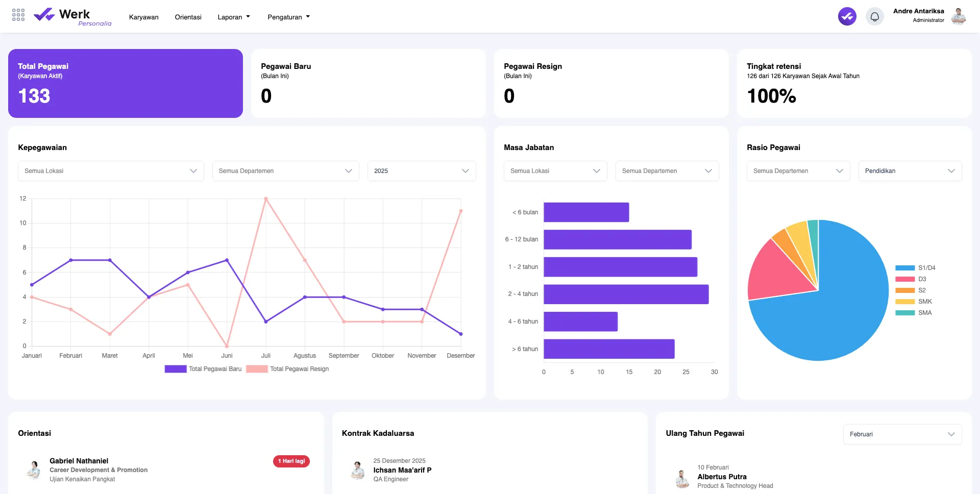This screenshot has width=980, height=494.
Task: Open the Orientasi navigation link
Action: coord(188,17)
